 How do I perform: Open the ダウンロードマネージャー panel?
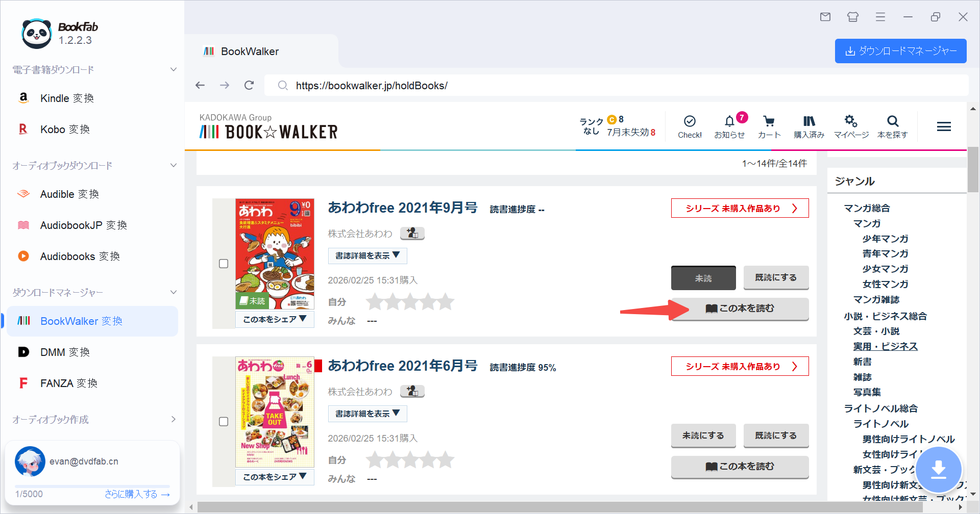(900, 51)
